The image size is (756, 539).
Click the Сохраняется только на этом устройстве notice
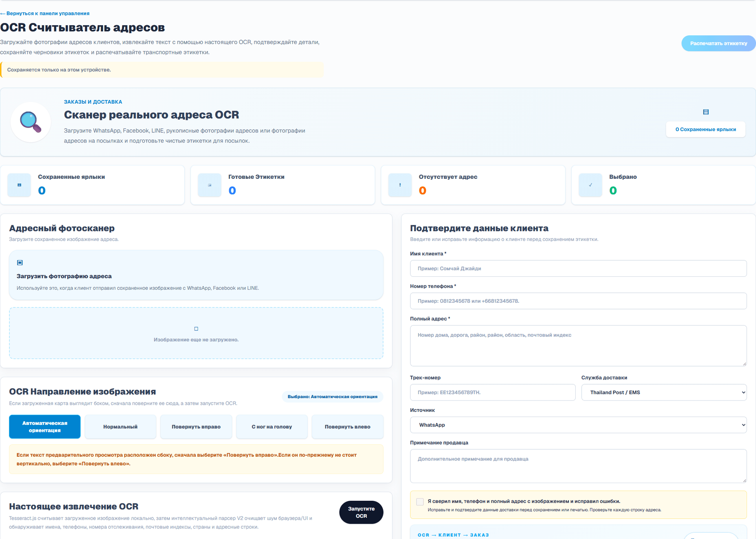tap(161, 70)
